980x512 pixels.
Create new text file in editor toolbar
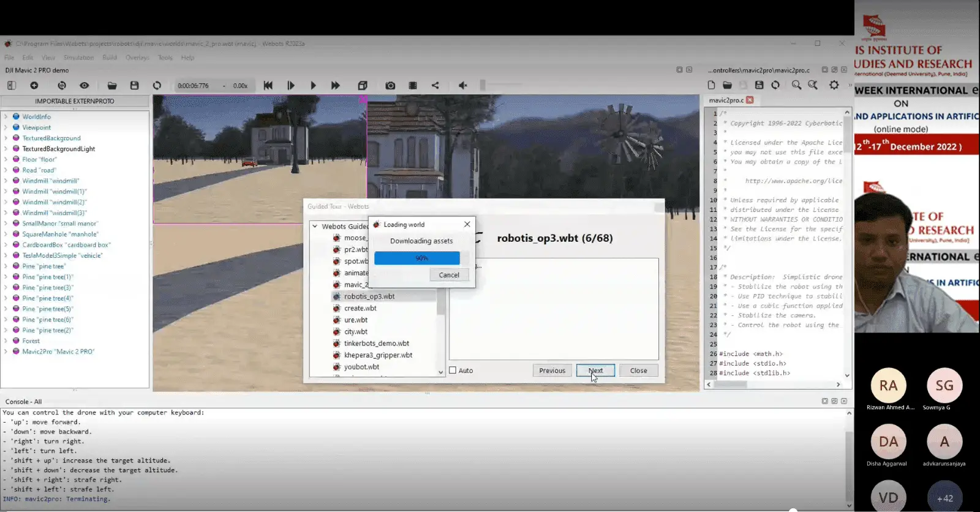[x=711, y=85]
